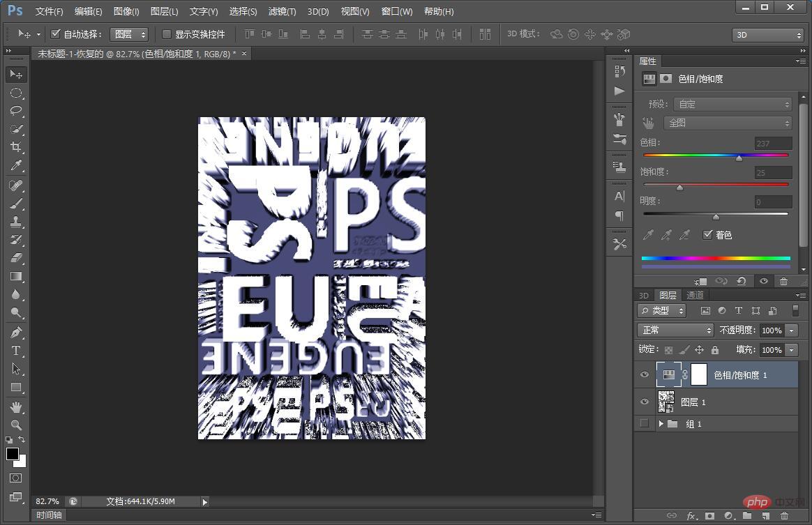Open the Timeline panel at the bottom
Viewport: 812px width, 525px height.
(50, 515)
